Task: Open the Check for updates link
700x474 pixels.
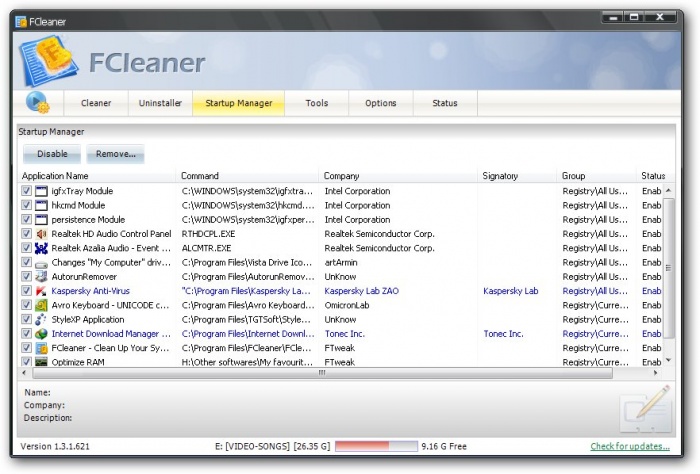Action: pos(630,446)
